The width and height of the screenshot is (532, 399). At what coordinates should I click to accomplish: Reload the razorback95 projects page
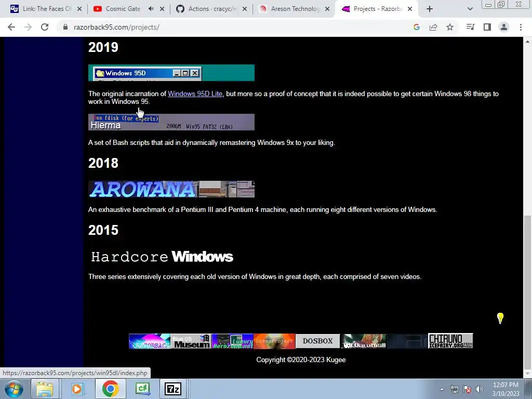[x=45, y=27]
